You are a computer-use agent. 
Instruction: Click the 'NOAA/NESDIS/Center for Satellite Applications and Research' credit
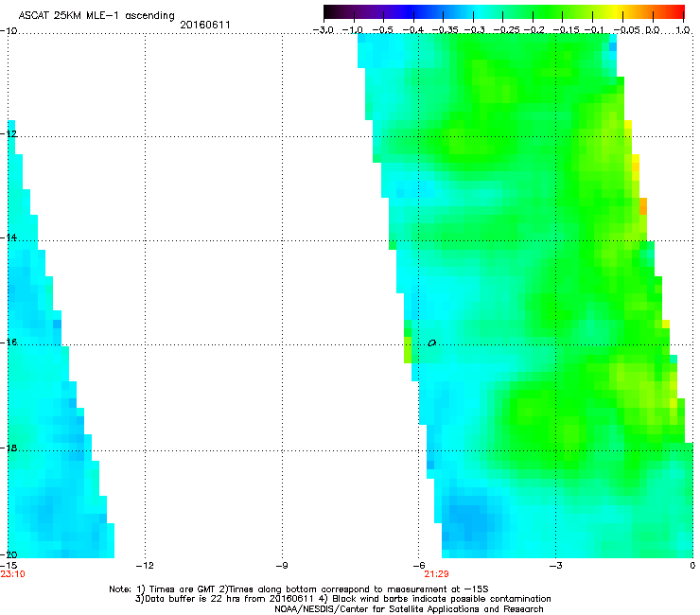[x=409, y=608]
